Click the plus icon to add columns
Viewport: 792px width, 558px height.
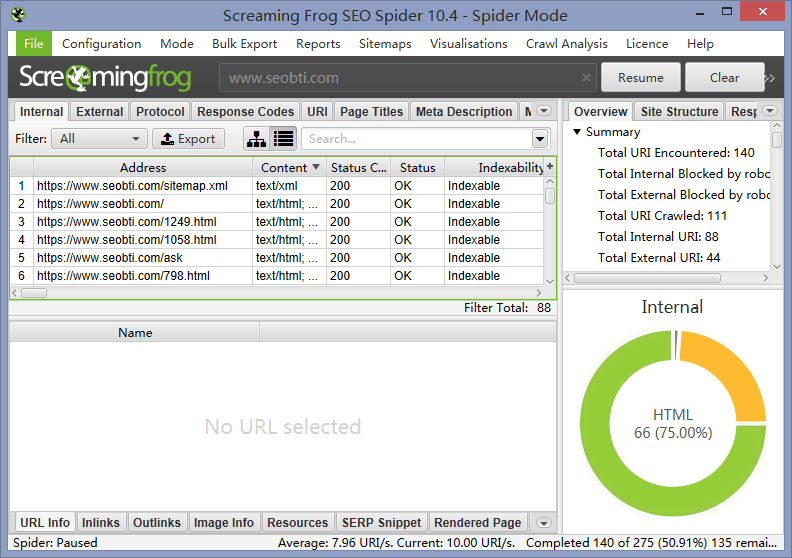(x=549, y=167)
